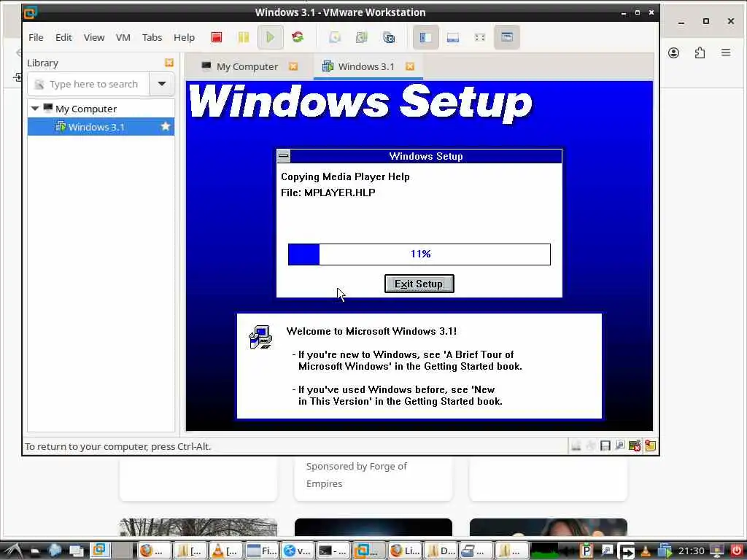Toggle the Show Library sidebar icon

[x=425, y=37]
